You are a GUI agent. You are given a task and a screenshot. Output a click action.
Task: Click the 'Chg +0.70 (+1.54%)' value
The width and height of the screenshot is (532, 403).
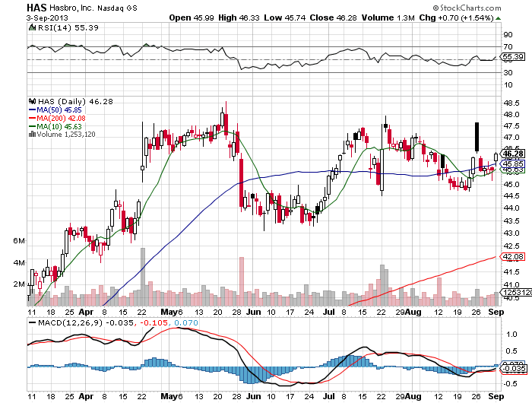(456, 17)
